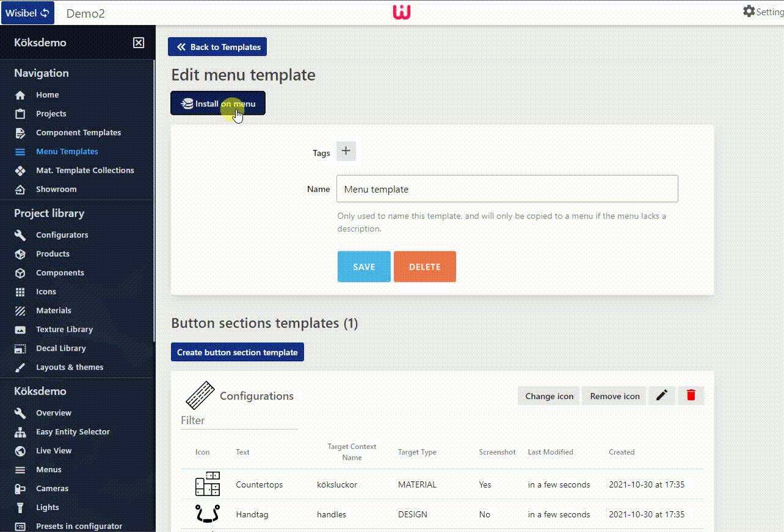784x532 pixels.
Task: Select the Projects icon in the sidebar
Action: point(21,113)
